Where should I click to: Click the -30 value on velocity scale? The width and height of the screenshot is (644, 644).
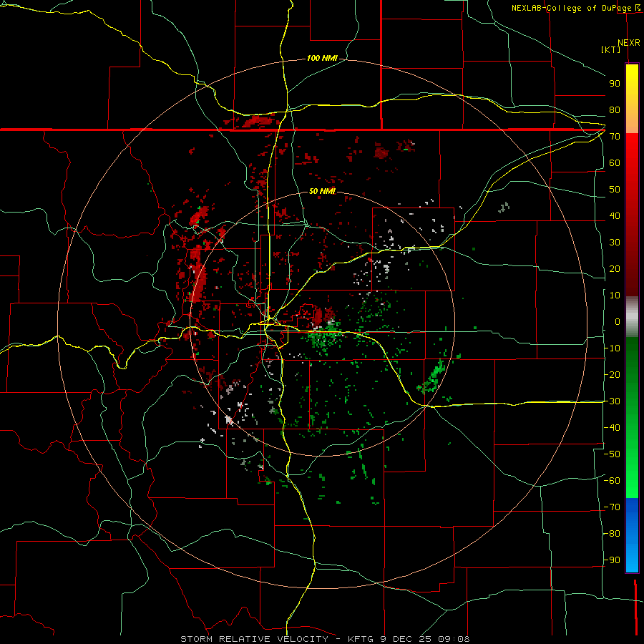pyautogui.click(x=612, y=401)
